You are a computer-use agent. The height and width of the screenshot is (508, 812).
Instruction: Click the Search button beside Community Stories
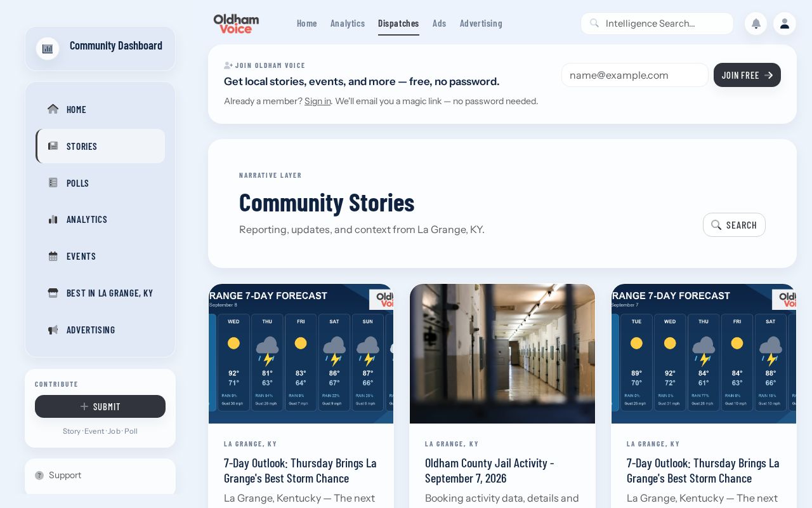pyautogui.click(x=734, y=225)
